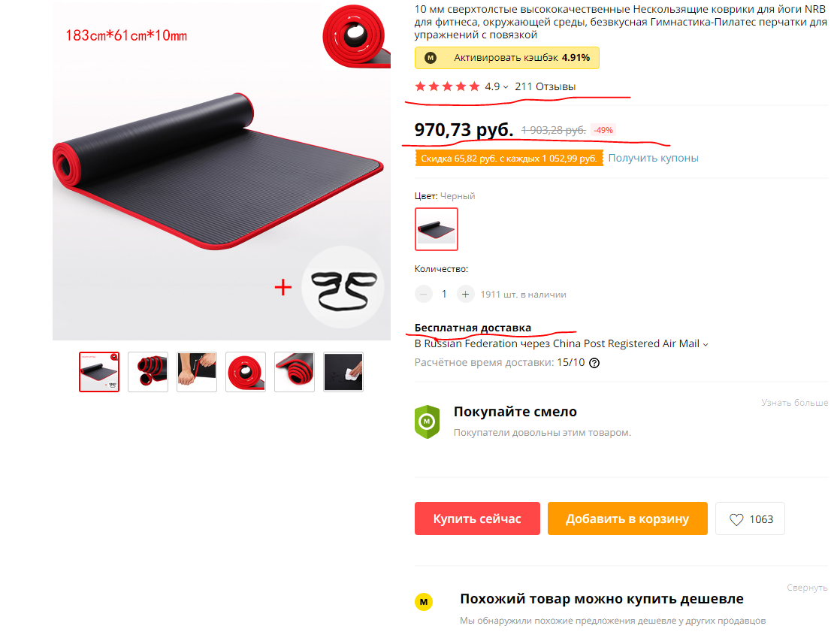
Task: Click the Добавить в корзину button
Action: point(627,519)
